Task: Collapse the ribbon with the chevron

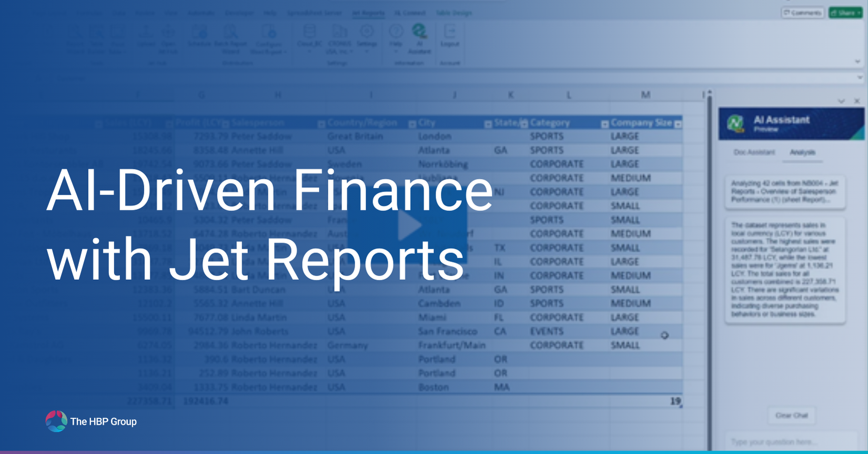Action: (857, 62)
